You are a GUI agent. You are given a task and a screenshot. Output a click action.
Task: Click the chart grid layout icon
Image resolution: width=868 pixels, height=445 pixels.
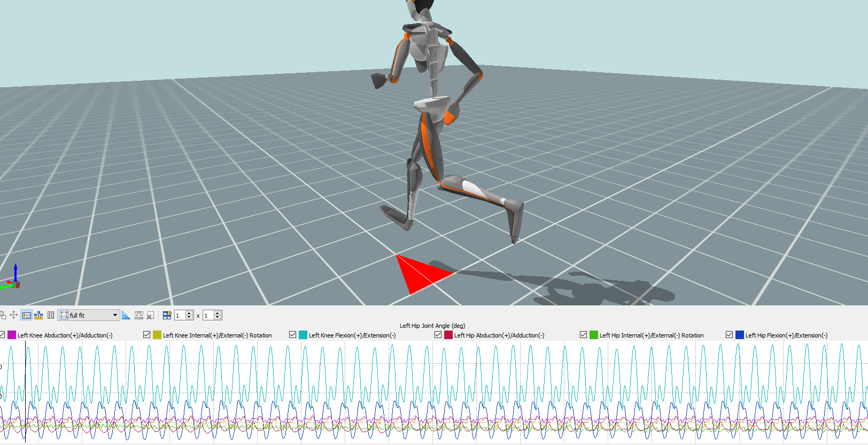[x=167, y=315]
